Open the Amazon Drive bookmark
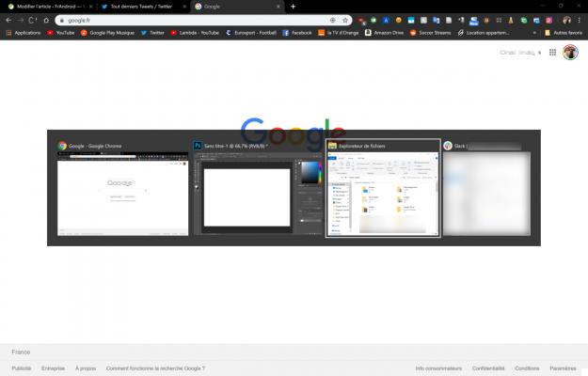 pyautogui.click(x=385, y=33)
